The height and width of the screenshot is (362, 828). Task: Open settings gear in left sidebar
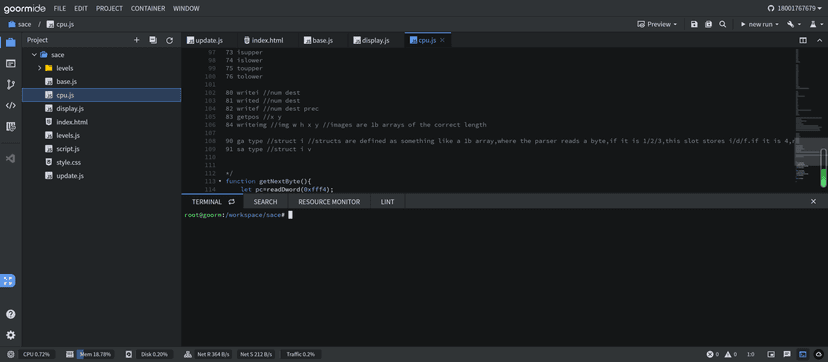click(11, 335)
